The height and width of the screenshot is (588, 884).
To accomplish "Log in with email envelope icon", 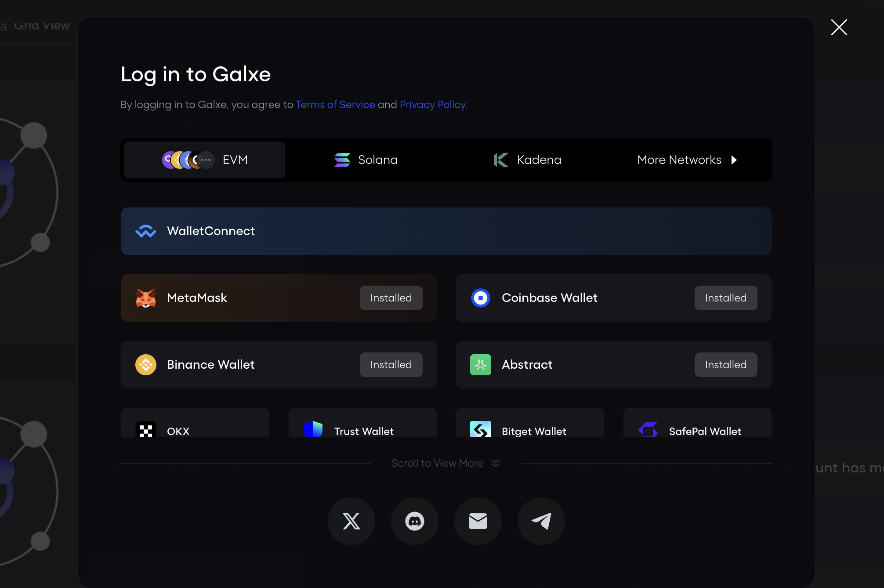I will coord(478,521).
